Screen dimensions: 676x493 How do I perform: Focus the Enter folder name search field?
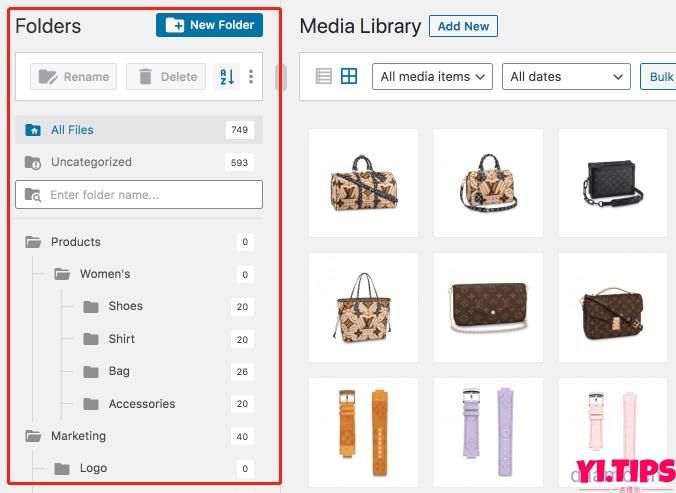tap(139, 195)
